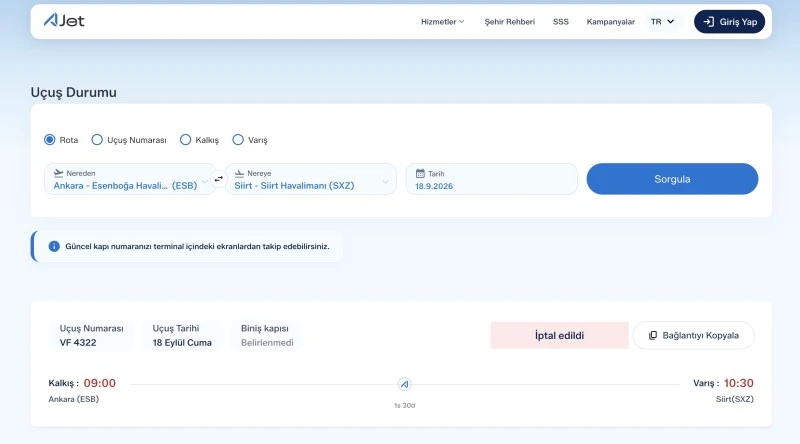The width and height of the screenshot is (800, 444).
Task: Open the TR language selector
Action: [x=662, y=21]
